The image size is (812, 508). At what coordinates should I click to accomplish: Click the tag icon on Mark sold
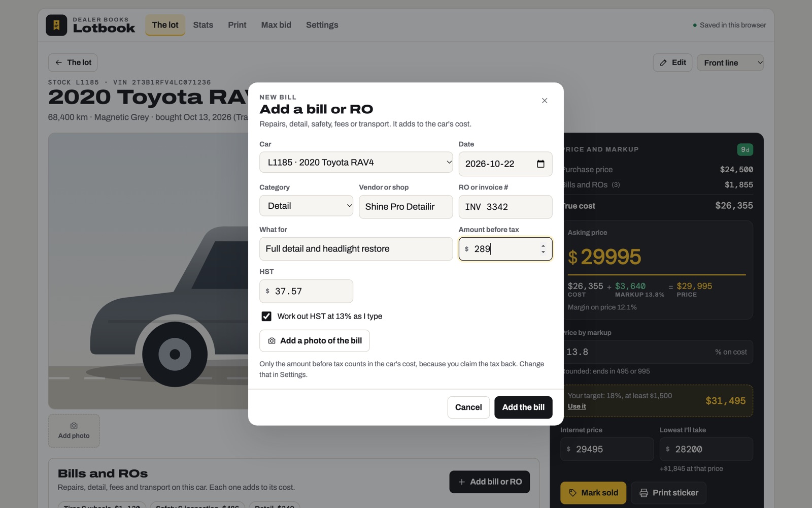572,493
